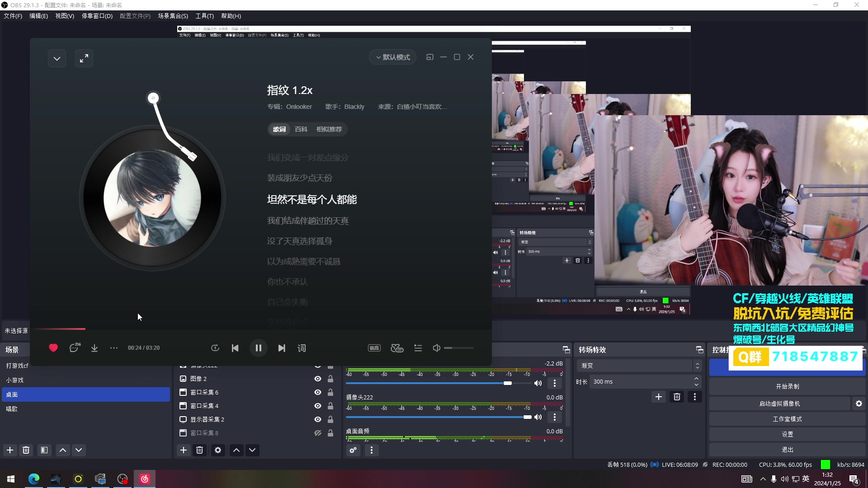Open OBS 文件(F) menu
The width and height of the screenshot is (868, 488).
(x=13, y=16)
